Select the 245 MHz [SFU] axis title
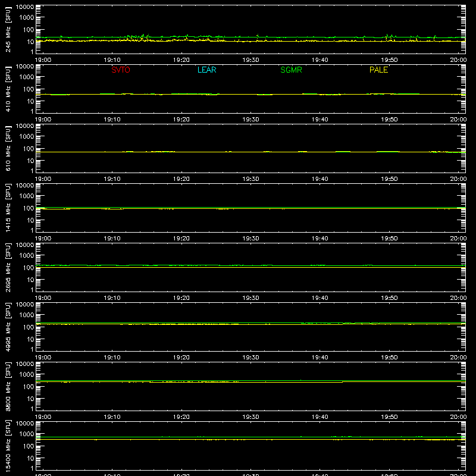This screenshot has width=476, height=476. point(8,29)
